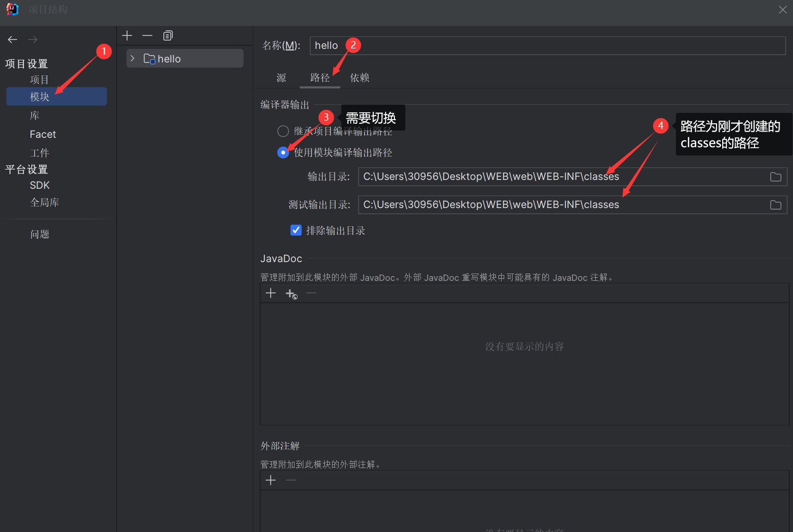
Task: Open 全局库 platform settings
Action: click(45, 202)
